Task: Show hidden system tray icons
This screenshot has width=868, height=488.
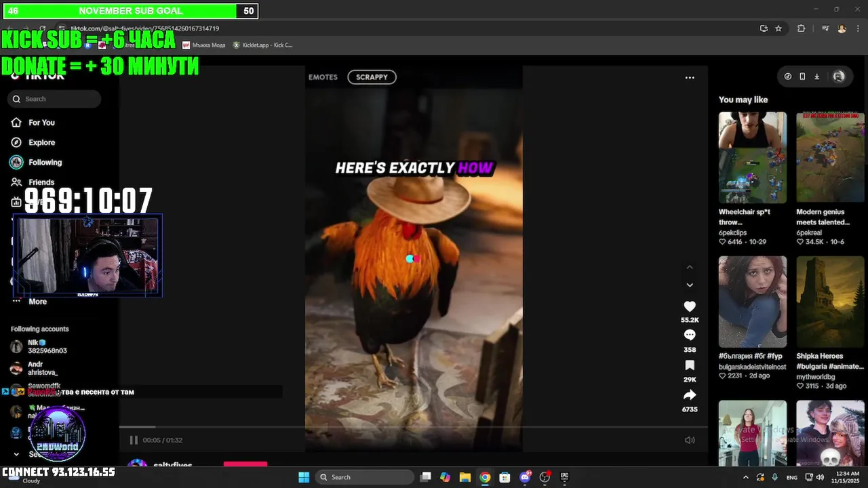Action: [746, 477]
